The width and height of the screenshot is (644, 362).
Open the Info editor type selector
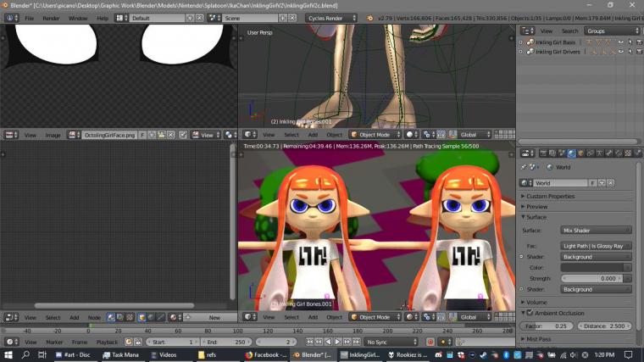coord(11,18)
